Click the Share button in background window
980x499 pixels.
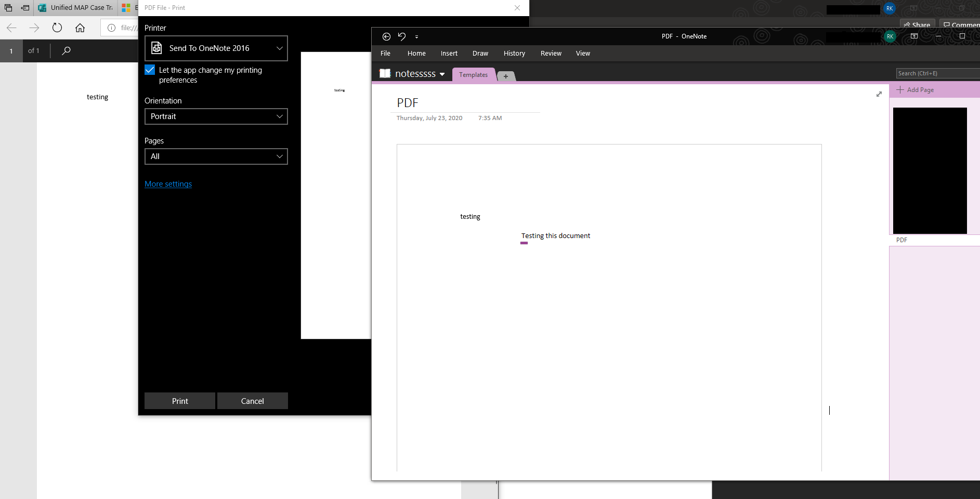pos(918,24)
